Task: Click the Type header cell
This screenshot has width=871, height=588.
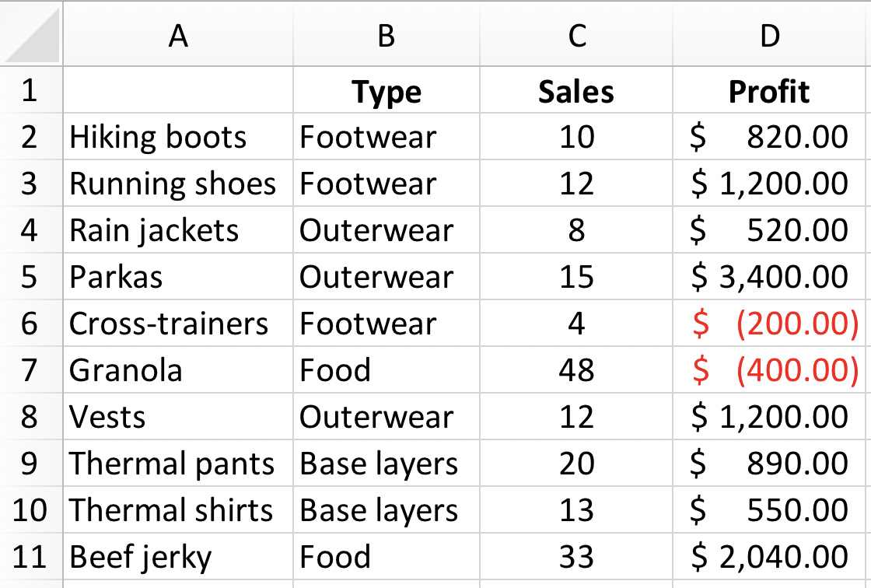Action: (386, 90)
